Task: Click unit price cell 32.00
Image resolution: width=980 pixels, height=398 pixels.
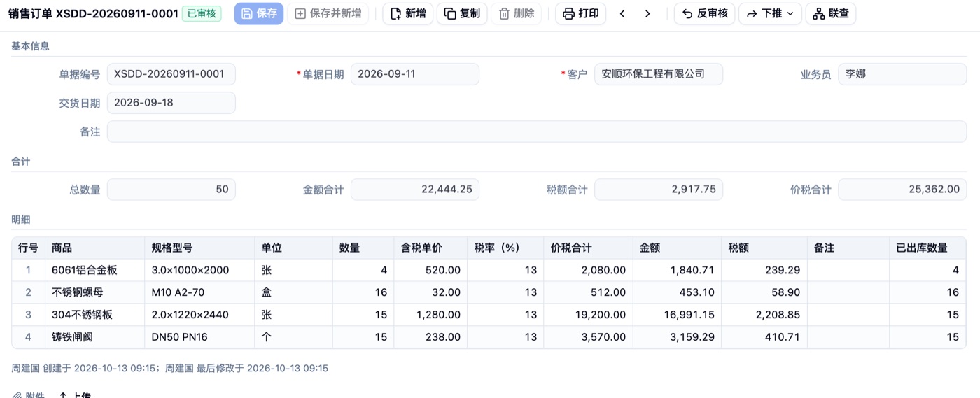Action: 430,292
